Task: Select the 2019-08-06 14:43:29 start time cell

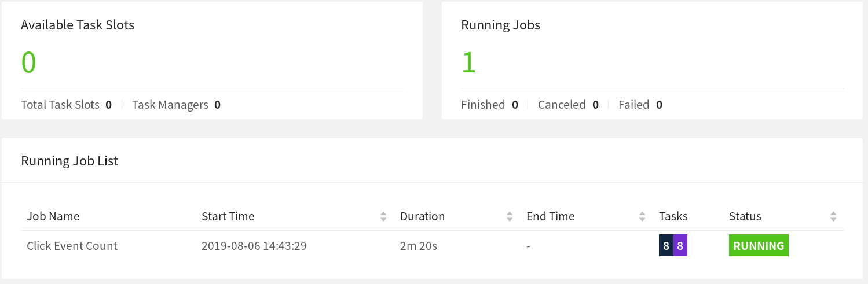Action: pyautogui.click(x=254, y=246)
